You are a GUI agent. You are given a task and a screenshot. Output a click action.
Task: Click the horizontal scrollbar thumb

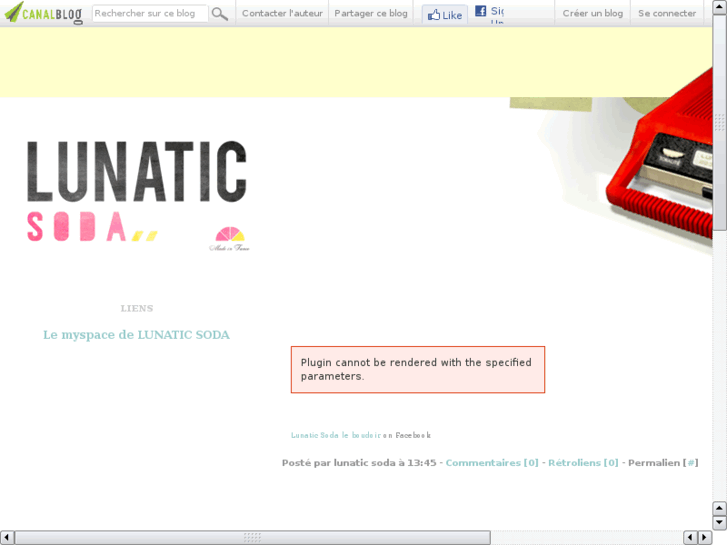[252, 538]
